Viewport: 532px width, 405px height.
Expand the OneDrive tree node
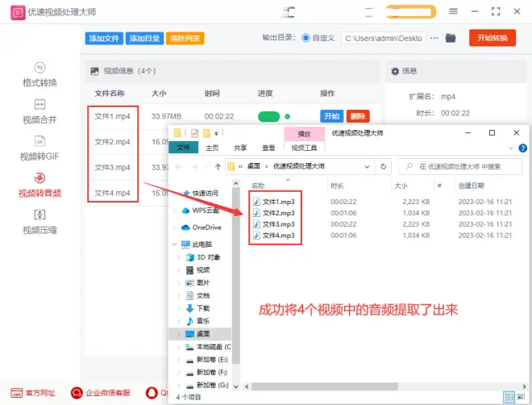174,228
